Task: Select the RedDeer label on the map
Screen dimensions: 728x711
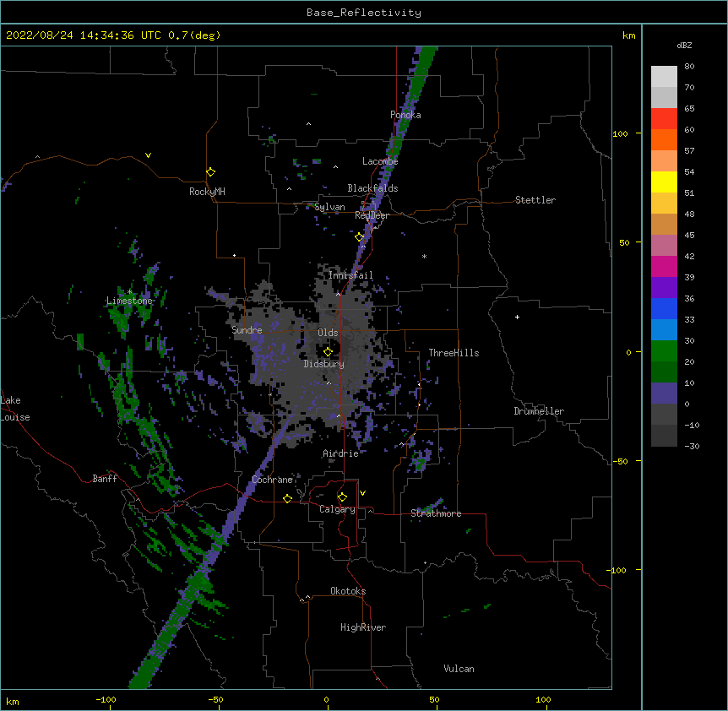Action: (372, 215)
